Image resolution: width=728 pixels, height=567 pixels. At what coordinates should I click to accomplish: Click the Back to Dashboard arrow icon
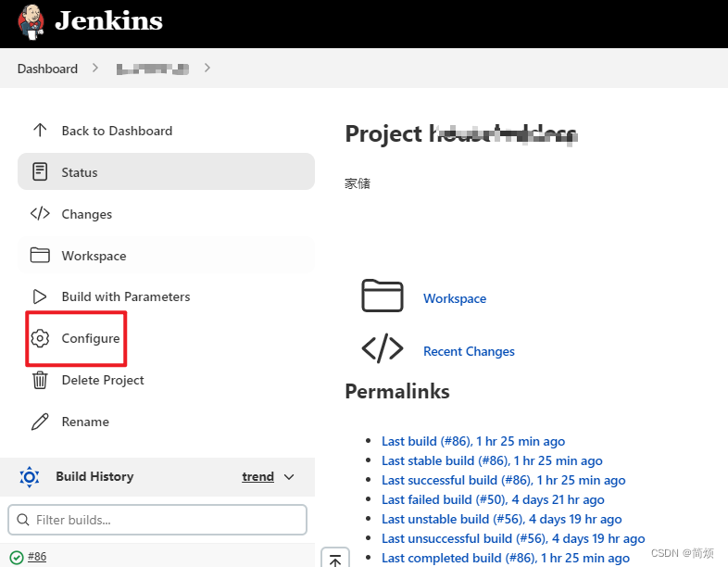(x=40, y=131)
